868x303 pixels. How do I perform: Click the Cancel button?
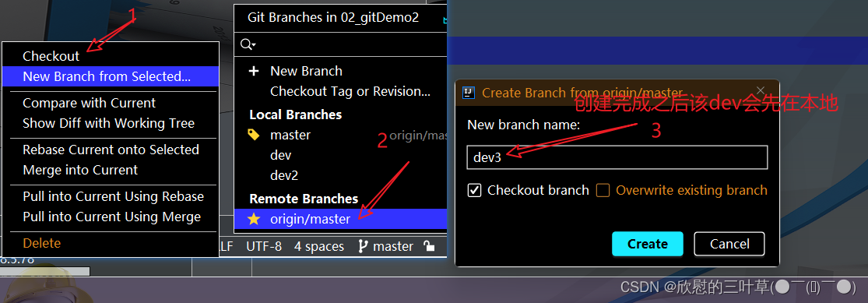pos(729,244)
